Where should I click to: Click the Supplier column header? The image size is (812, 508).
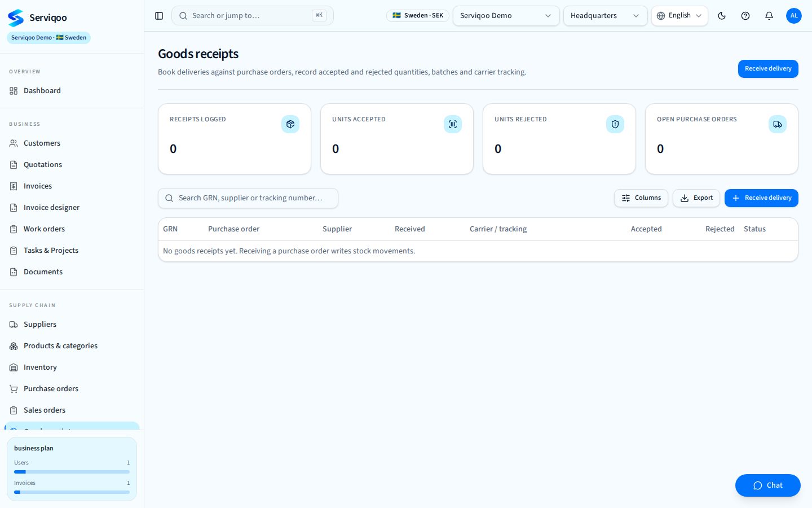337,229
